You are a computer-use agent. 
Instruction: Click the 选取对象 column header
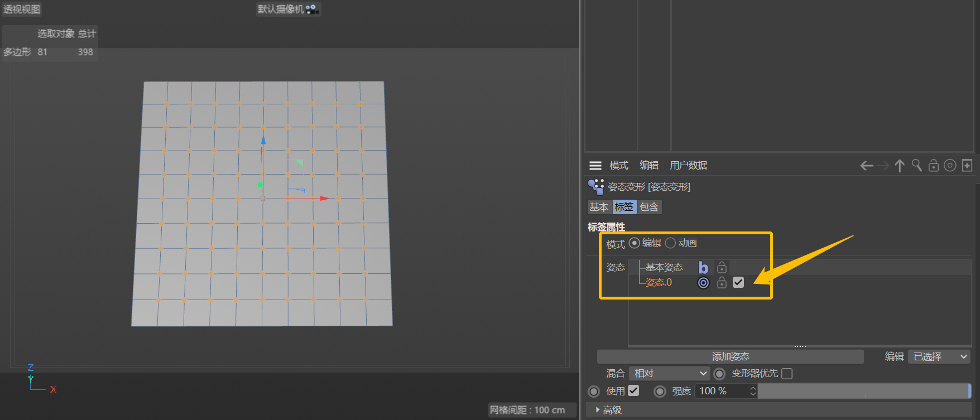(x=56, y=34)
